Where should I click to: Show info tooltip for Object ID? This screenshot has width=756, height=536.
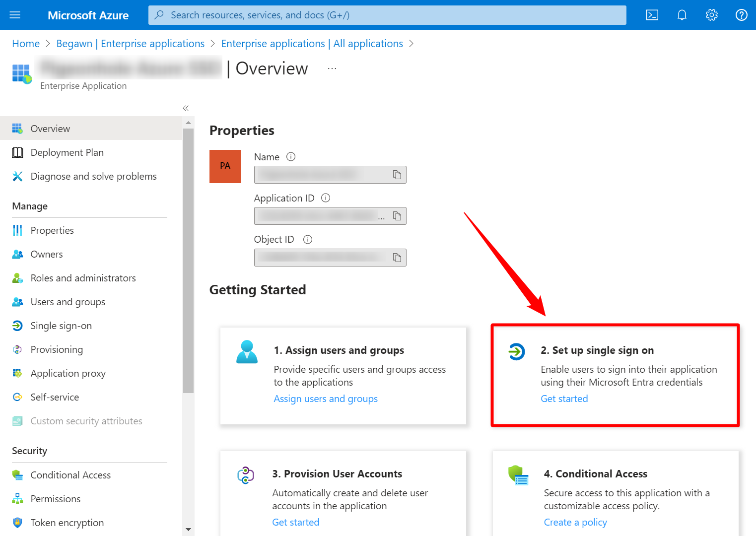[308, 240]
